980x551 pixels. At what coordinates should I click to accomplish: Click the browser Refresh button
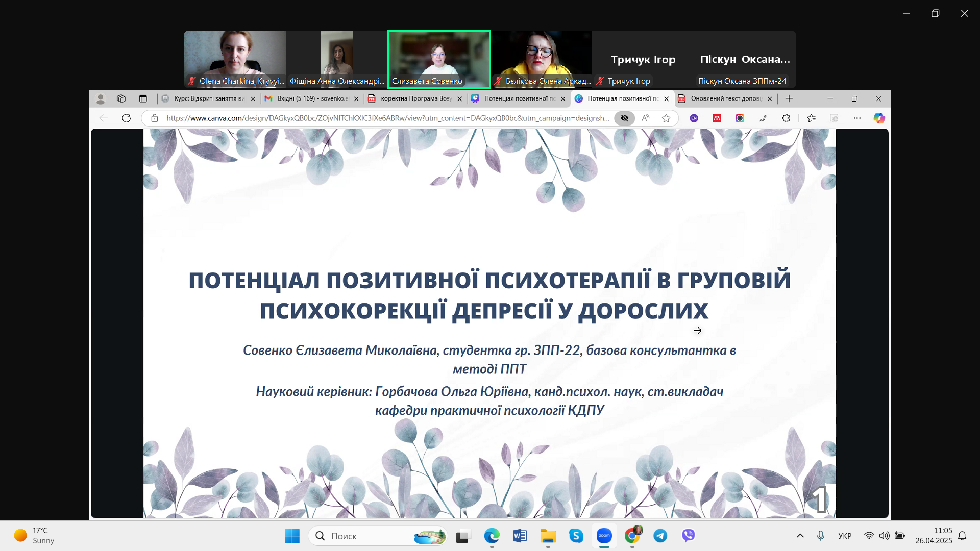[126, 118]
